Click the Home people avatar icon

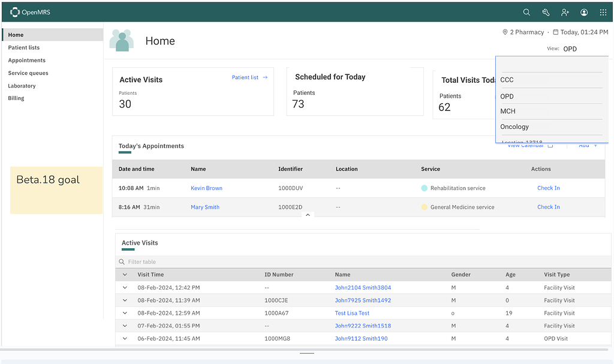tap(122, 40)
